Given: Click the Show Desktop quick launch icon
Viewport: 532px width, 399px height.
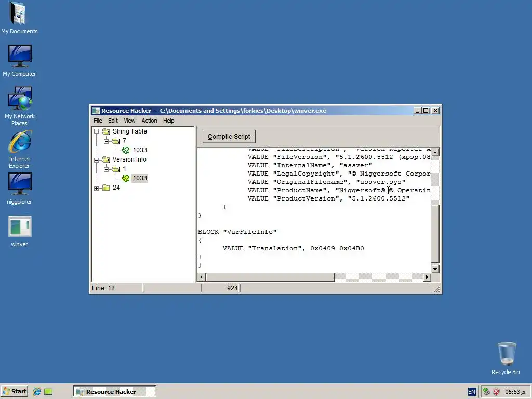Looking at the screenshot, I should point(48,392).
